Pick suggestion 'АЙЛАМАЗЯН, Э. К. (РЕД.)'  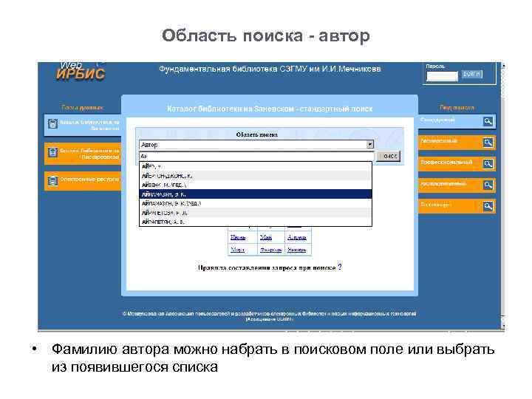click(x=256, y=203)
